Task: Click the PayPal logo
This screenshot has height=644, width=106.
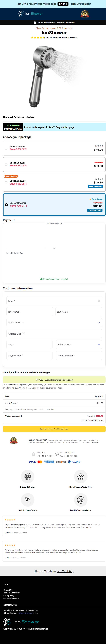Action: 74,462
